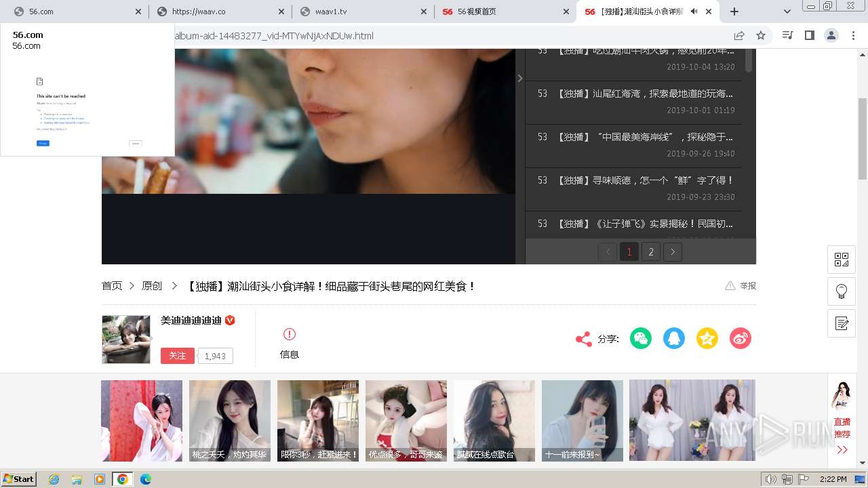Select playlist page 1
The image size is (868, 488).
629,252
